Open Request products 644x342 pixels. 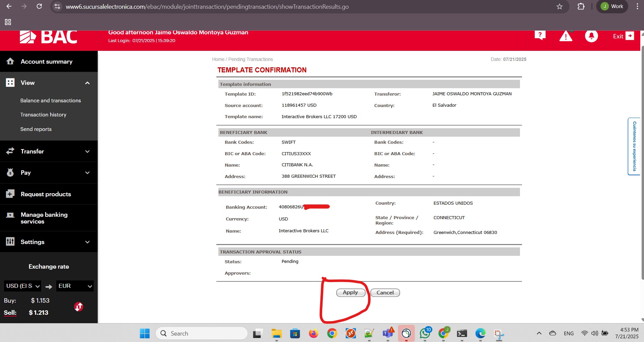coord(49,194)
